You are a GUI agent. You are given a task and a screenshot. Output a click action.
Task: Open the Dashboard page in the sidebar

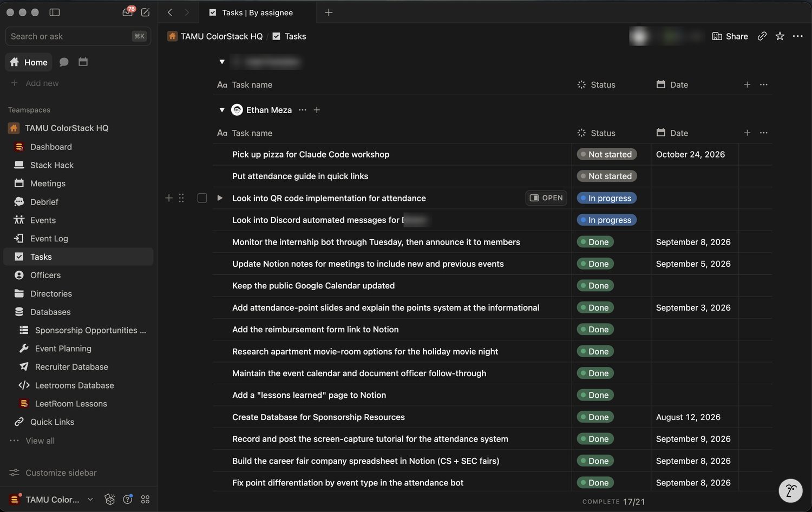[78, 147]
